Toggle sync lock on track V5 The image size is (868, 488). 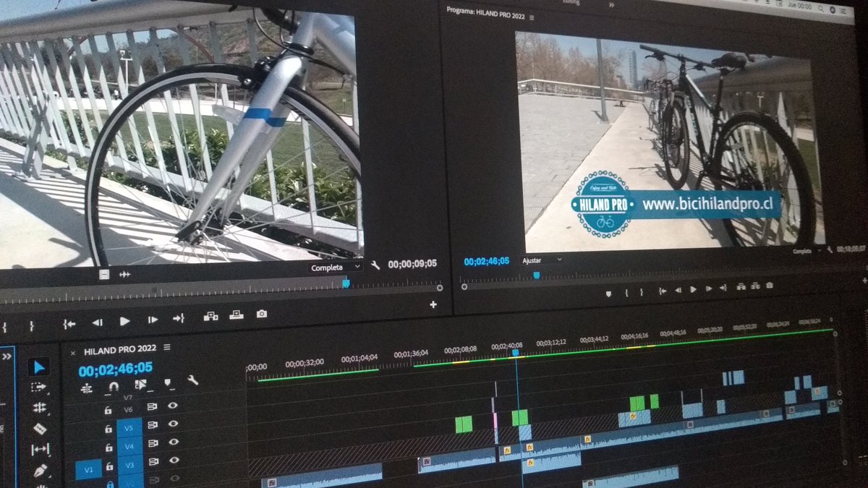point(153,425)
